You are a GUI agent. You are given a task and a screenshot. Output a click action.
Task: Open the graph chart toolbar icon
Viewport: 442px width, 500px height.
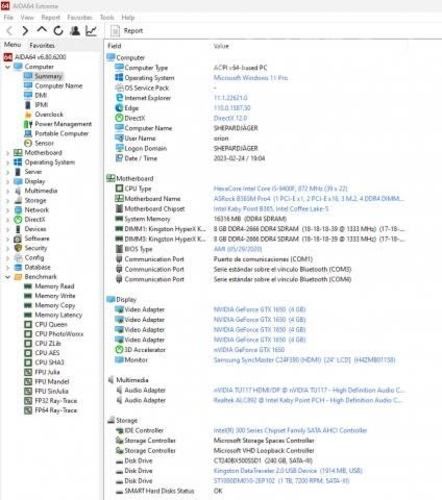click(91, 31)
